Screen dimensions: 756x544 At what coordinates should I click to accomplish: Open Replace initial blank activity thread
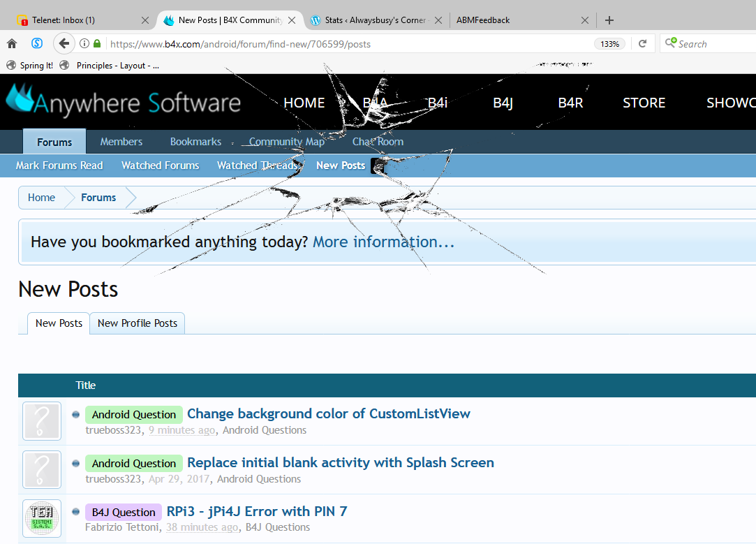pyautogui.click(x=340, y=462)
